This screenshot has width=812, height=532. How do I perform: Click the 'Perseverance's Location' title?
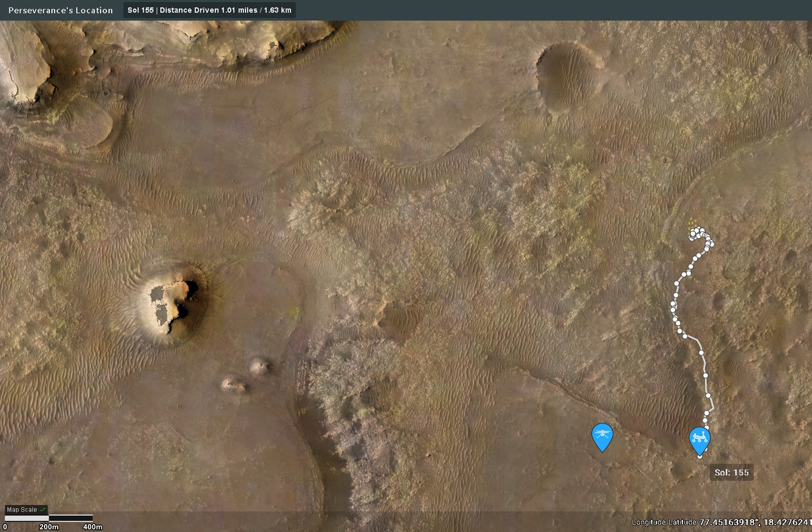tap(61, 10)
